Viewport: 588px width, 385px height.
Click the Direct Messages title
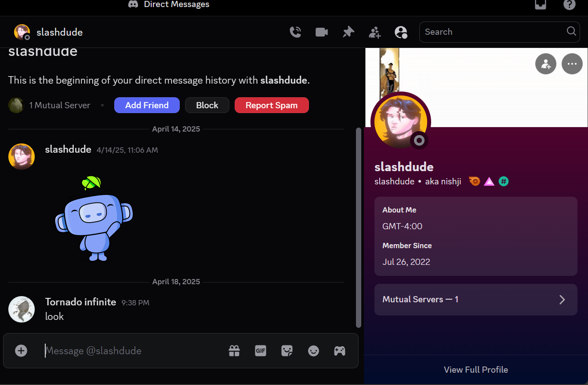pos(177,4)
